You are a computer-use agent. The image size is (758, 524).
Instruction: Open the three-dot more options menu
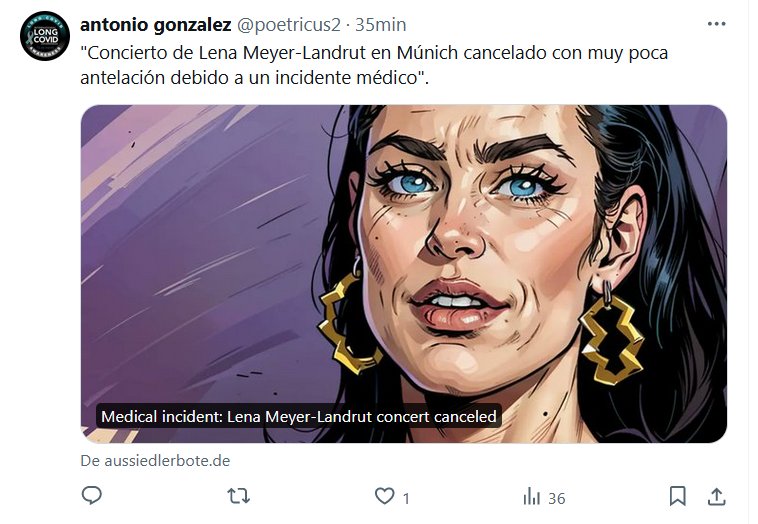[716, 24]
